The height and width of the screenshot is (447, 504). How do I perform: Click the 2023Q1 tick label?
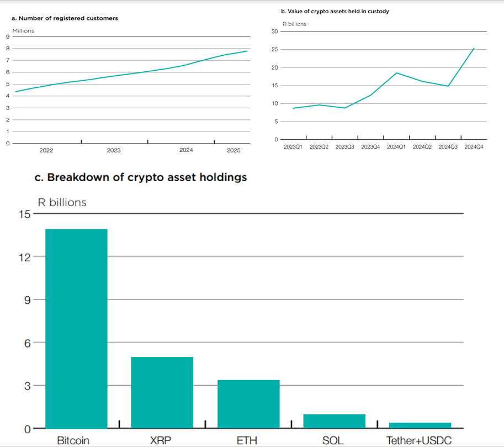[293, 146]
